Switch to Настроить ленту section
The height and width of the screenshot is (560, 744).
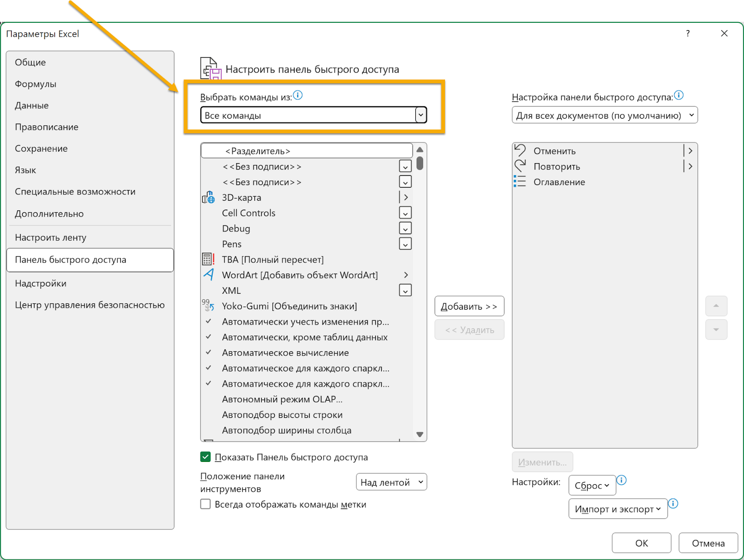pos(90,237)
